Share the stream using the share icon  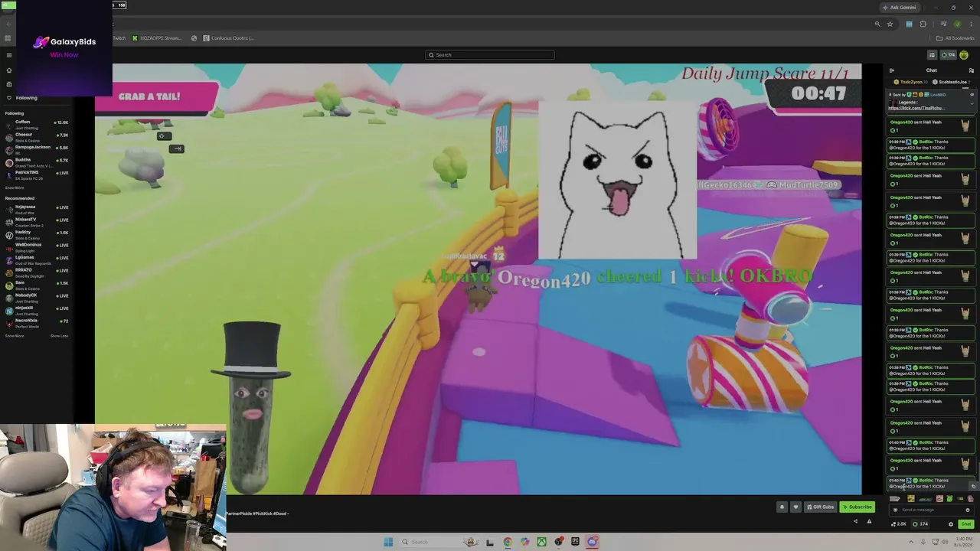(855, 522)
